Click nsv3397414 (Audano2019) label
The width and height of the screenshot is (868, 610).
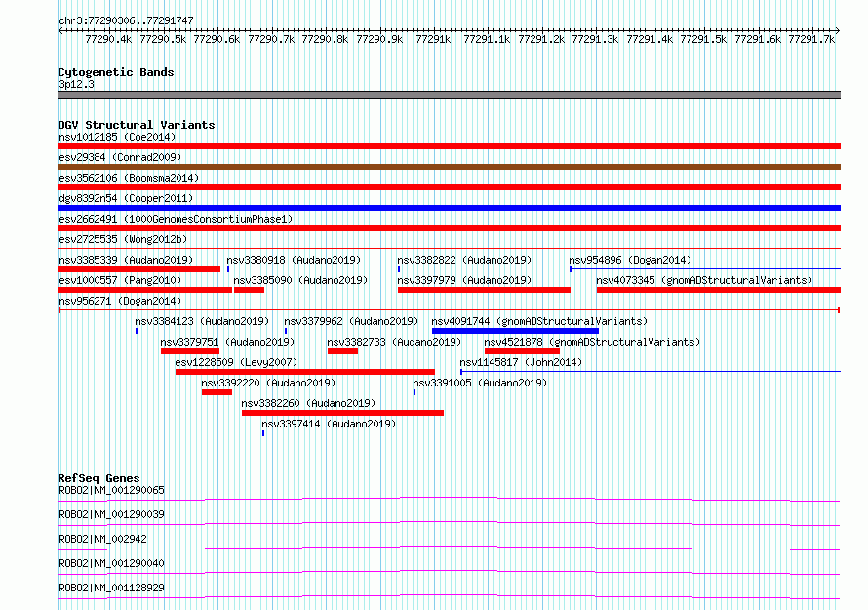point(329,424)
